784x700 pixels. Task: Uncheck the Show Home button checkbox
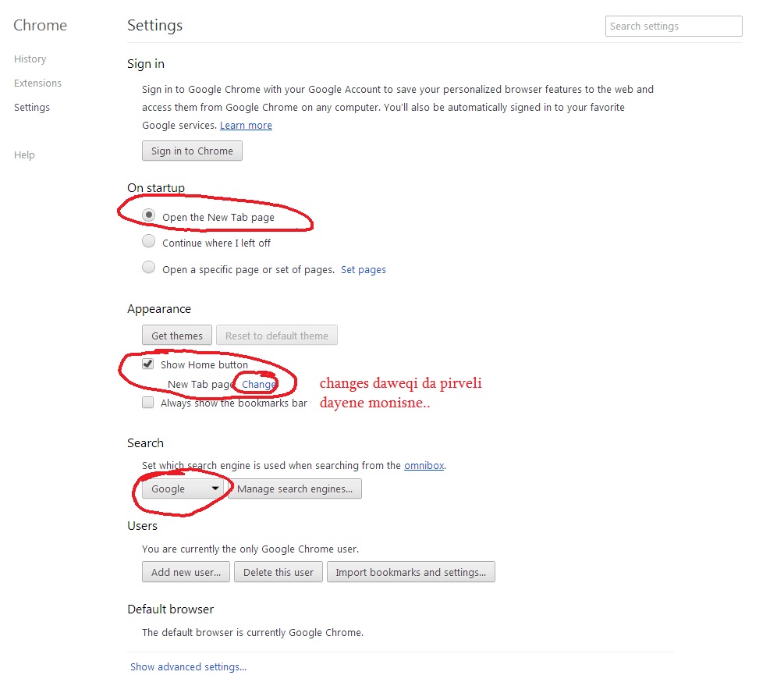(147, 364)
